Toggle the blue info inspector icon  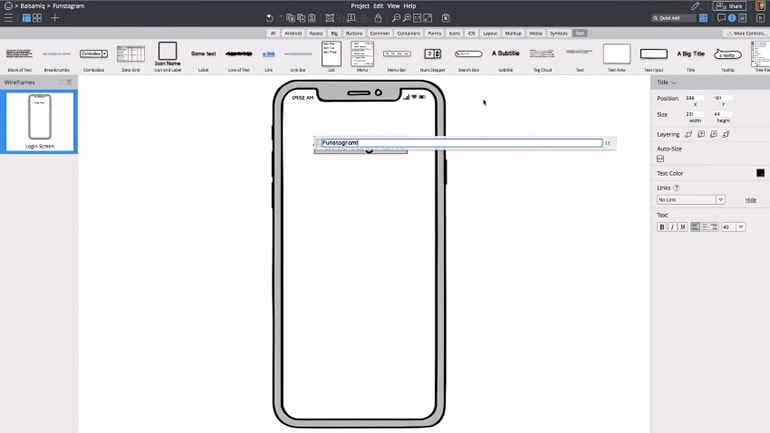[x=732, y=18]
